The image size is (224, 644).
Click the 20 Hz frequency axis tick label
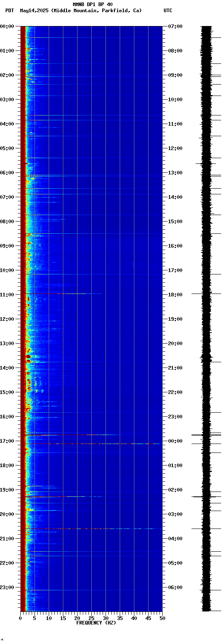[x=77, y=618]
